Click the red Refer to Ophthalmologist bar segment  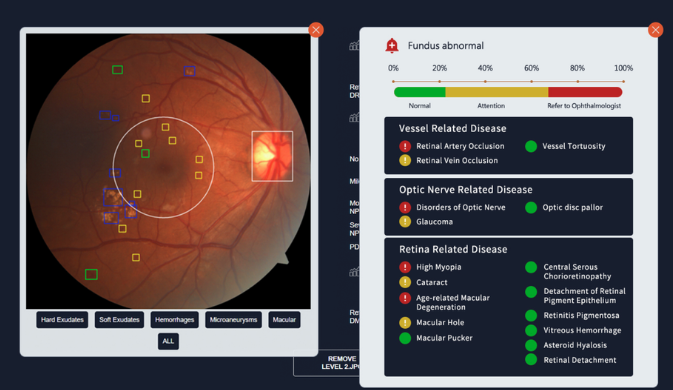point(585,92)
